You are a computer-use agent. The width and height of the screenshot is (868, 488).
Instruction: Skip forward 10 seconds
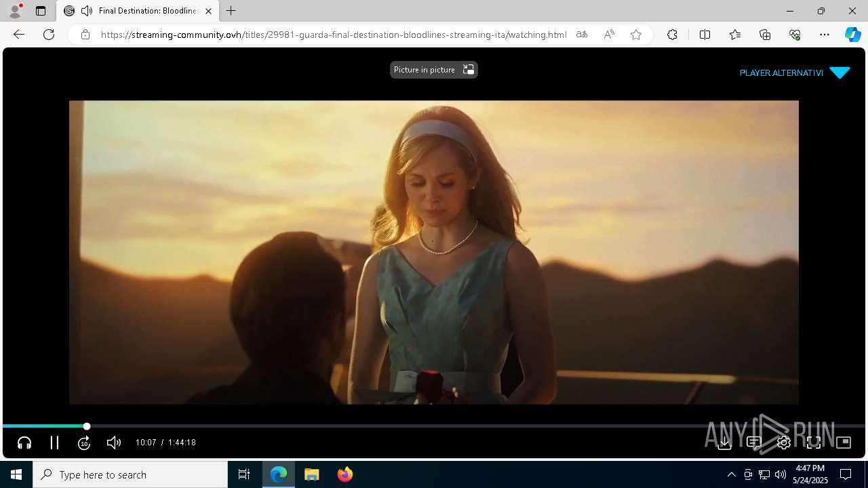84,443
